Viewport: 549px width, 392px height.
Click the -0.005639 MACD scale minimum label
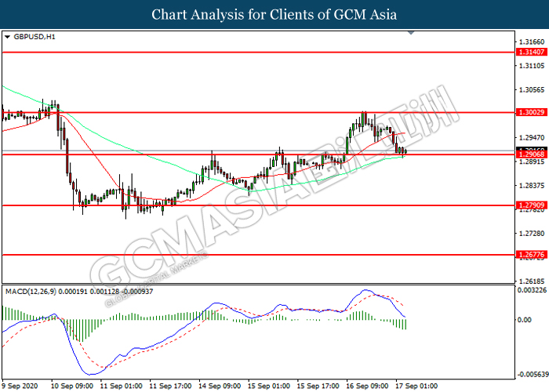tap(533, 375)
